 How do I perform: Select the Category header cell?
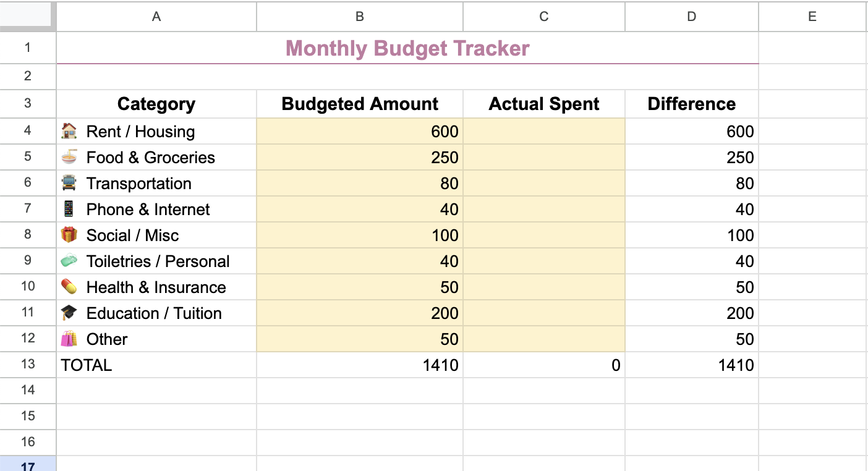[156, 104]
